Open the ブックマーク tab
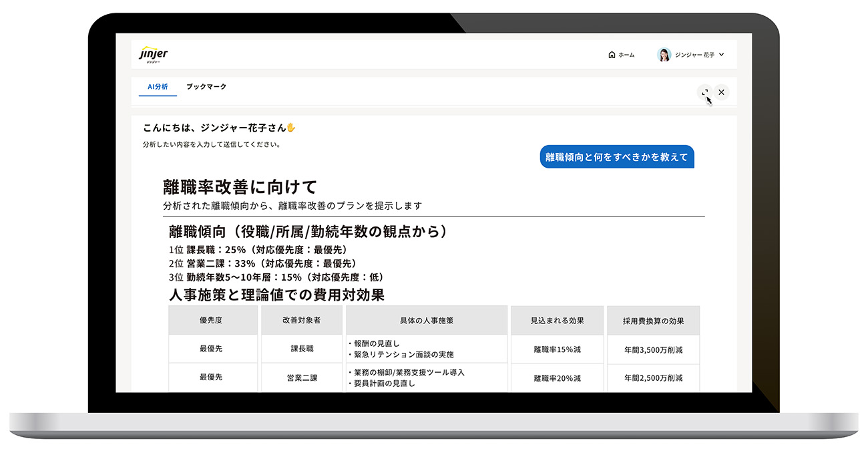The image size is (868, 455). click(206, 87)
